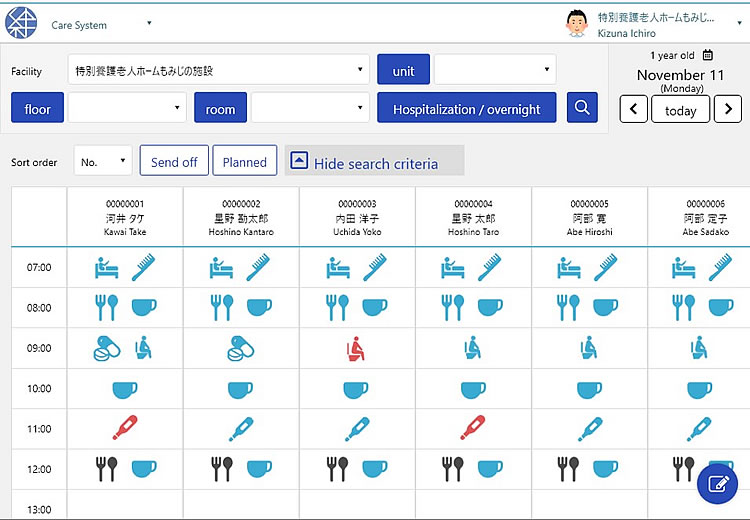The height and width of the screenshot is (520, 750).
Task: Click Kawai Take's 09:00 medication pills icon
Action: 107,348
